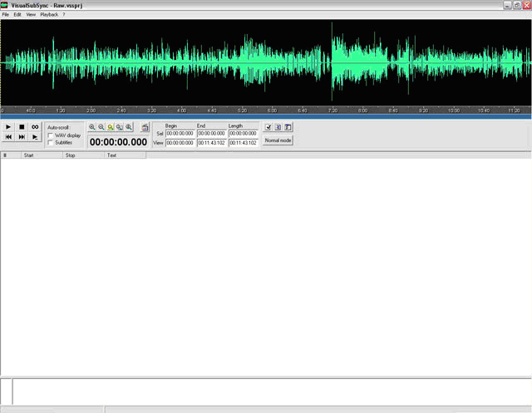Image resolution: width=532 pixels, height=413 pixels.
Task: Click the Text column header
Action: pyautogui.click(x=125, y=155)
